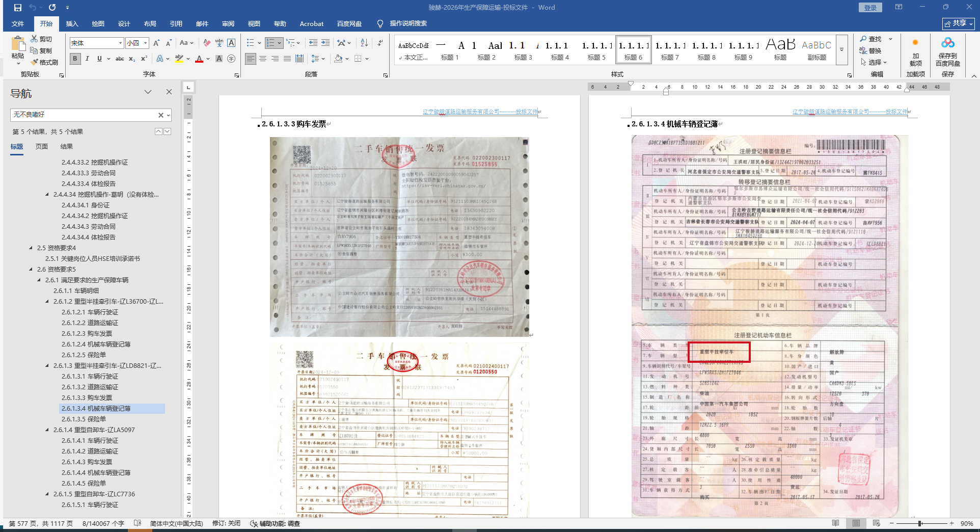Open the font color dropdown arrow

point(208,59)
